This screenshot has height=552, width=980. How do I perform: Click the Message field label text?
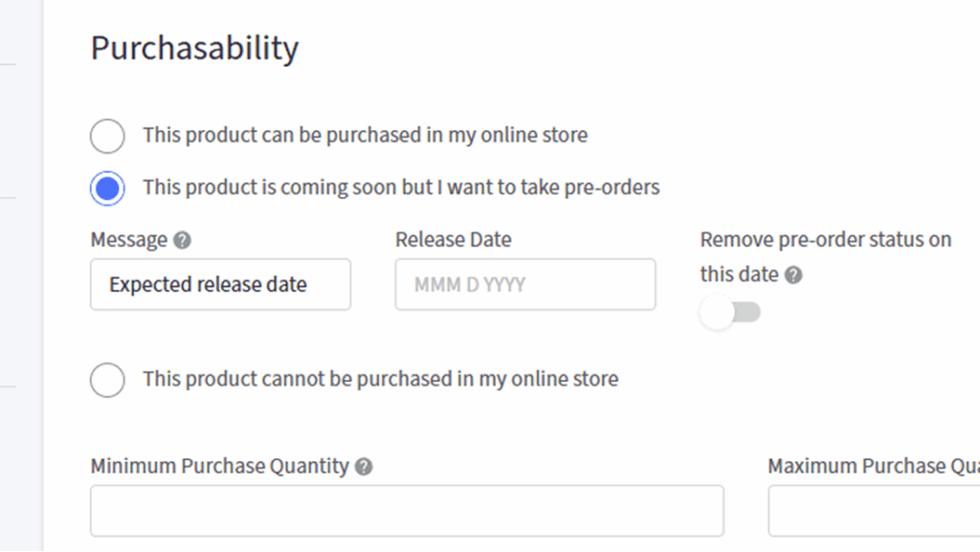[129, 240]
